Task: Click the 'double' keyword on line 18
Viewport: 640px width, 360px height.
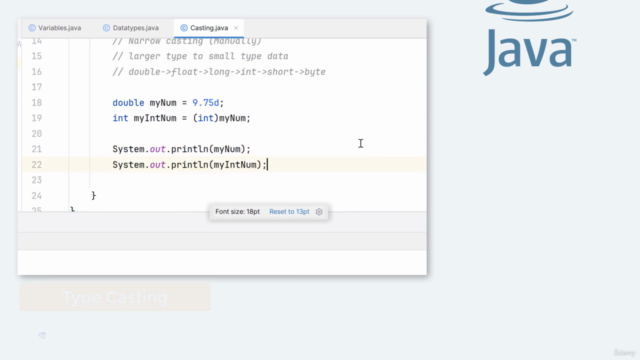Action: point(128,102)
